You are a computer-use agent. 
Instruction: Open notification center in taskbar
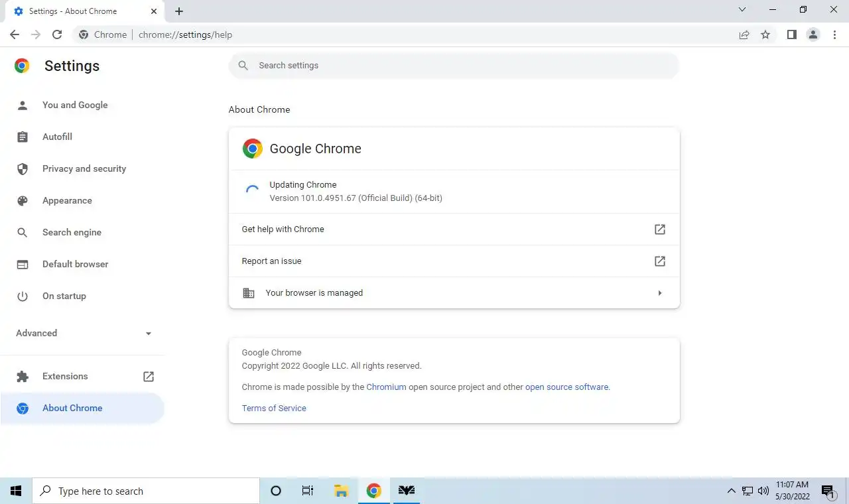pyautogui.click(x=828, y=491)
